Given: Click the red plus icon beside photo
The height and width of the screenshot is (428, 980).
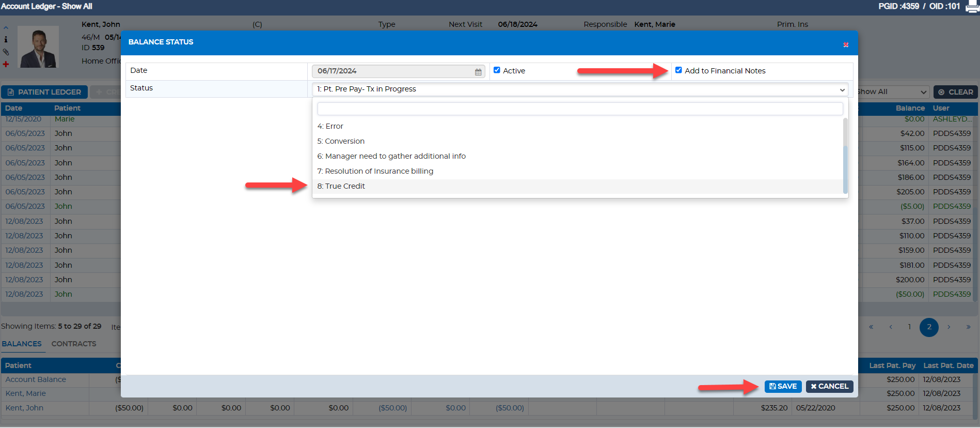Looking at the screenshot, I should click(6, 64).
